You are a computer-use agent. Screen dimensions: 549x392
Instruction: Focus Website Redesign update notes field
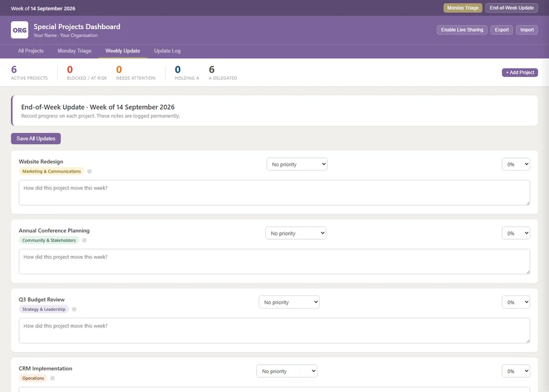(x=274, y=193)
